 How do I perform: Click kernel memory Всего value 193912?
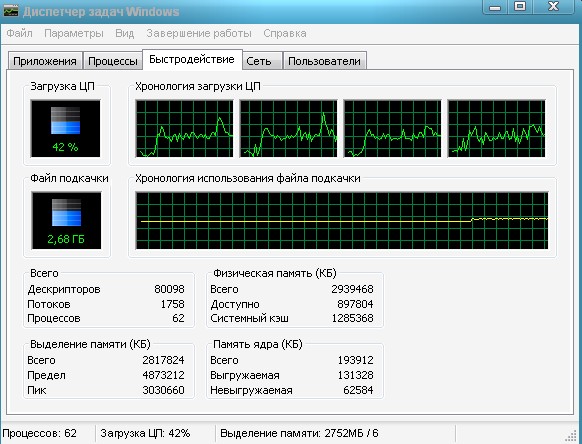[355, 360]
